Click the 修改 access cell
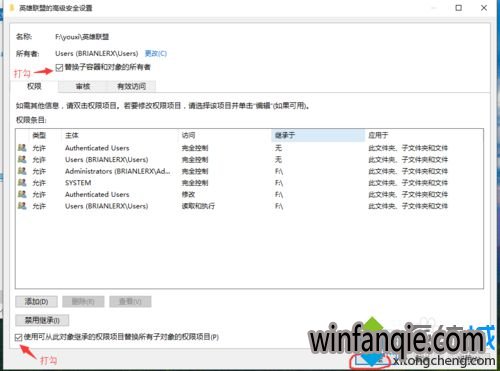This screenshot has width=500, height=371. [188, 194]
